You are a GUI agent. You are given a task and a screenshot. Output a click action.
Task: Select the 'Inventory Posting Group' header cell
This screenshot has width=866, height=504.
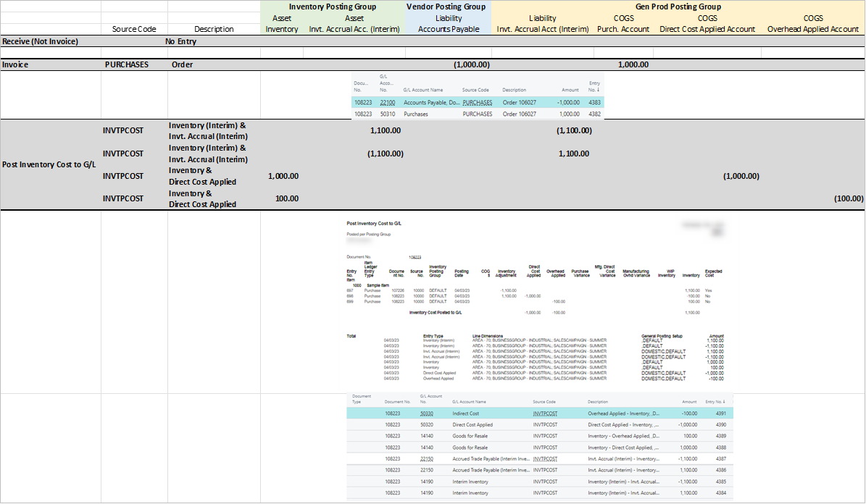pyautogui.click(x=332, y=7)
